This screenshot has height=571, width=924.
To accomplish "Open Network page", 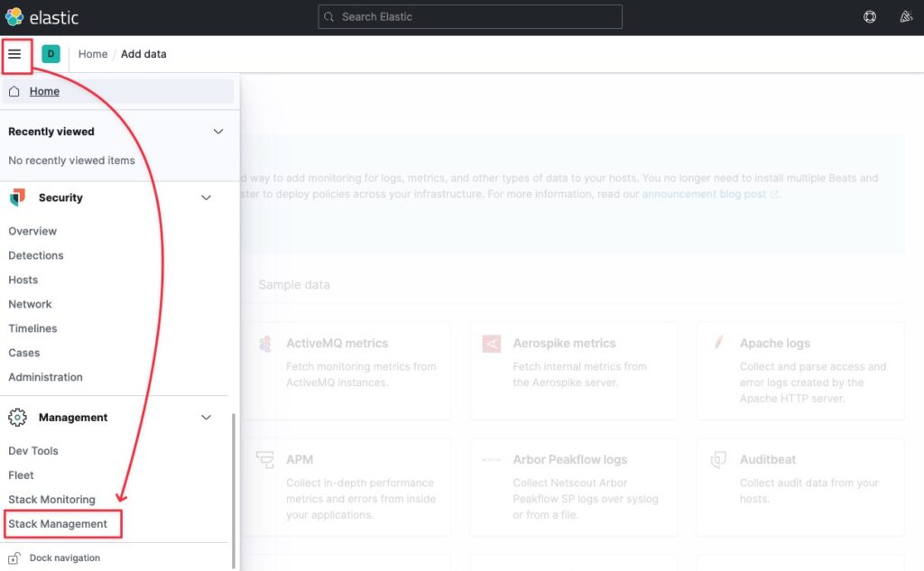I will 30,304.
